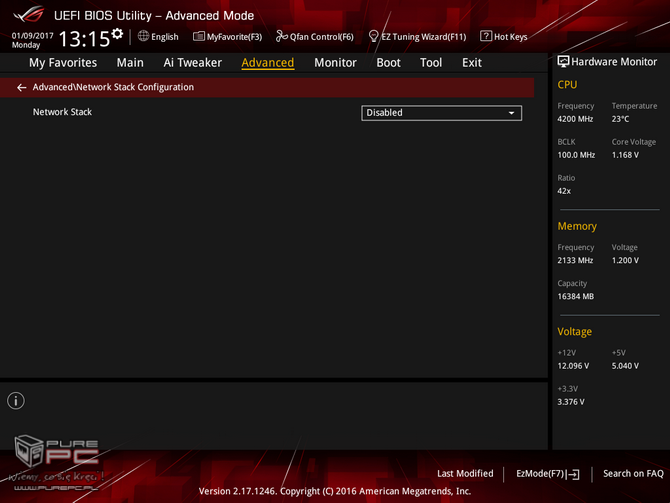Screen dimensions: 670x503
Task: Open the Ai Tweaker tab
Action: (x=192, y=63)
